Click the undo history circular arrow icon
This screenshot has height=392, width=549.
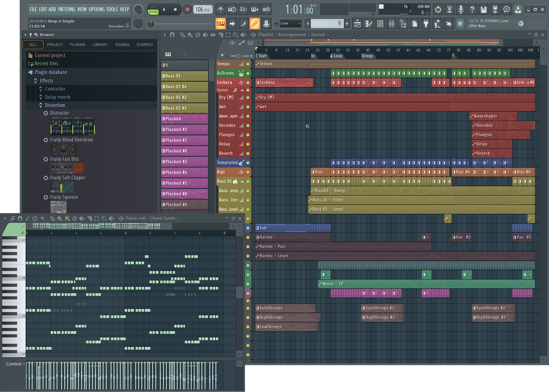438,9
